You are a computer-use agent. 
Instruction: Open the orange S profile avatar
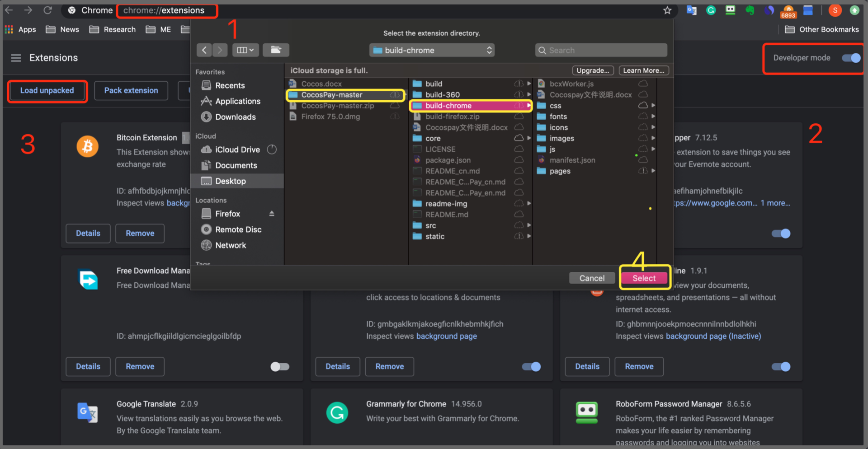(x=835, y=10)
